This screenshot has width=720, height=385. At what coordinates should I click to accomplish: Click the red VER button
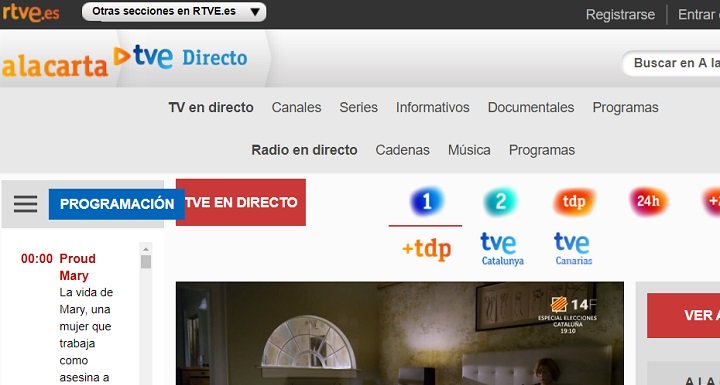click(x=683, y=315)
